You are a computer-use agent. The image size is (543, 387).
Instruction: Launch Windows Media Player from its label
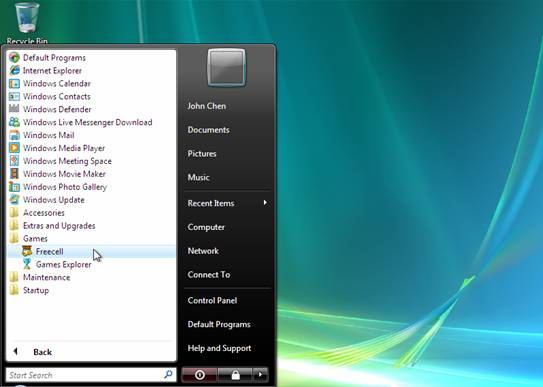(64, 148)
